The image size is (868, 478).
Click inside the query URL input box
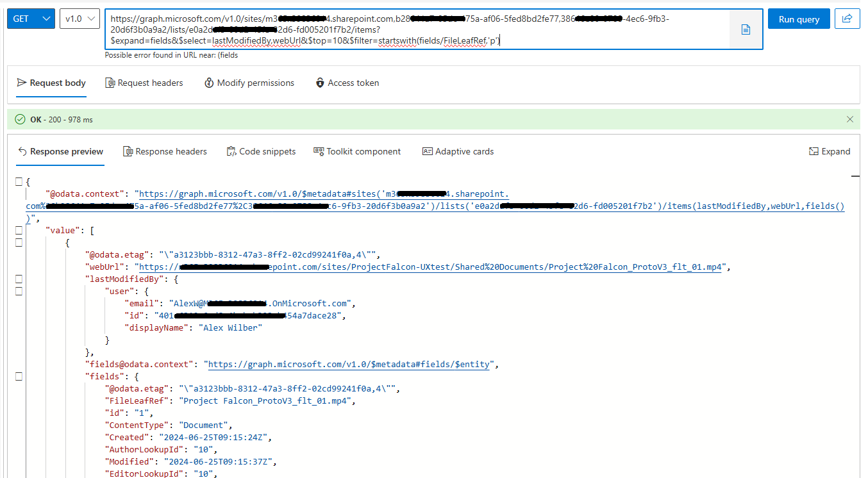point(417,29)
